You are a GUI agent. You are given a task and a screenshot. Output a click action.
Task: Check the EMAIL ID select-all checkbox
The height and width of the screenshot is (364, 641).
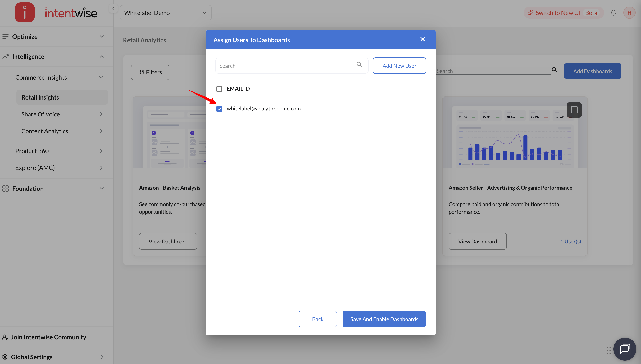tap(219, 89)
